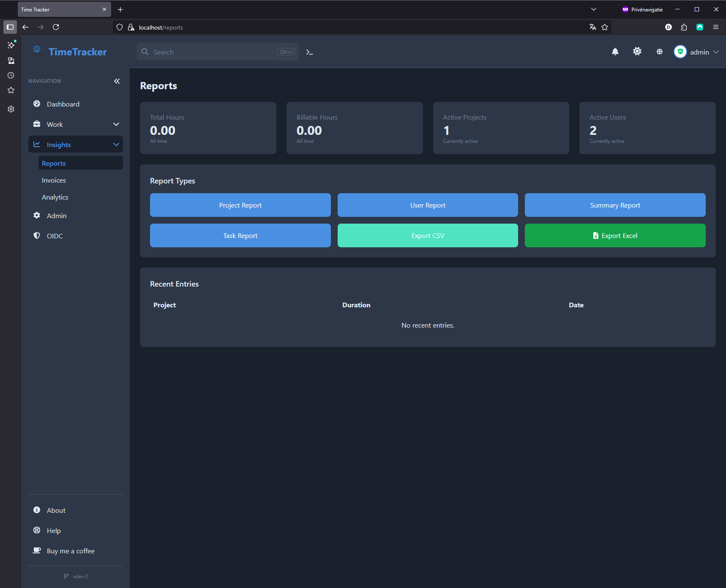The width and height of the screenshot is (726, 588).
Task: Click the teal Export CSV button
Action: click(x=428, y=235)
